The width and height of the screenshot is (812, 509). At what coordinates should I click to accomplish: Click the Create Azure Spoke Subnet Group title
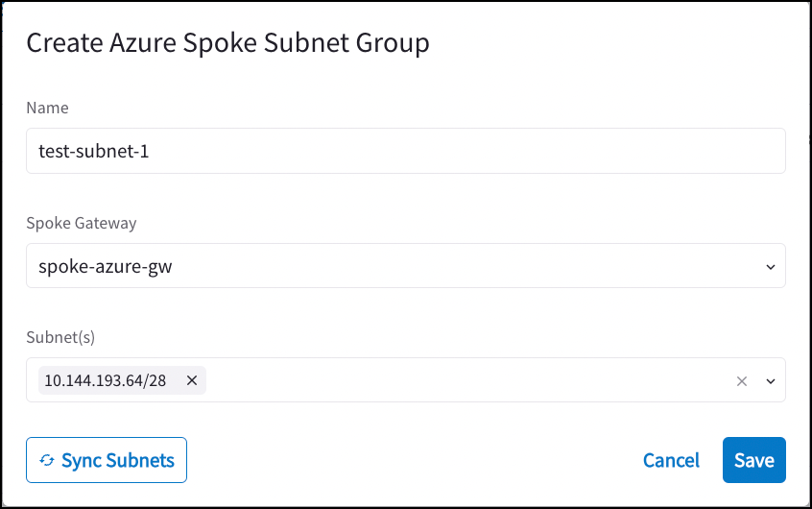pyautogui.click(x=227, y=42)
